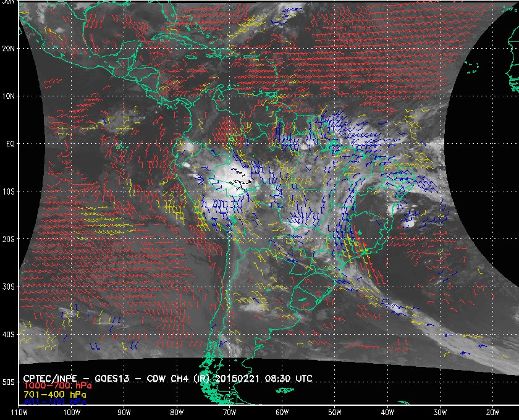Click the 30S latitude axis label
519x420 pixels.
pos(8,287)
